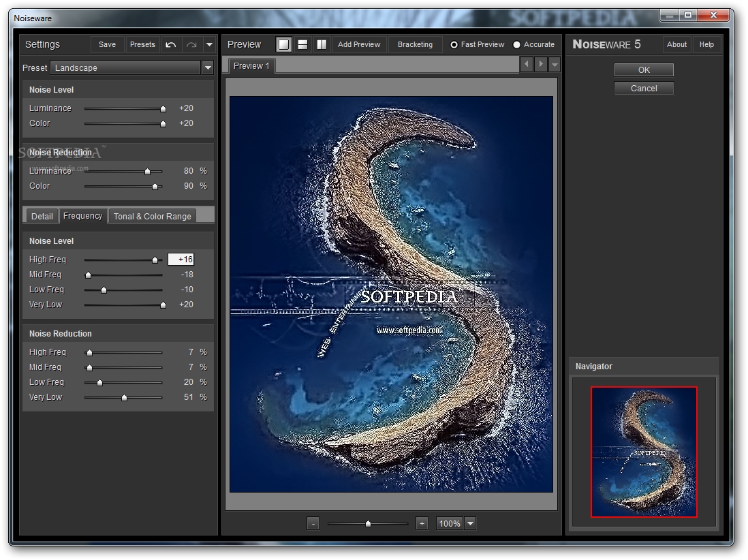Open the Presets button
Viewport: 748px width, 560px height.
pyautogui.click(x=142, y=45)
